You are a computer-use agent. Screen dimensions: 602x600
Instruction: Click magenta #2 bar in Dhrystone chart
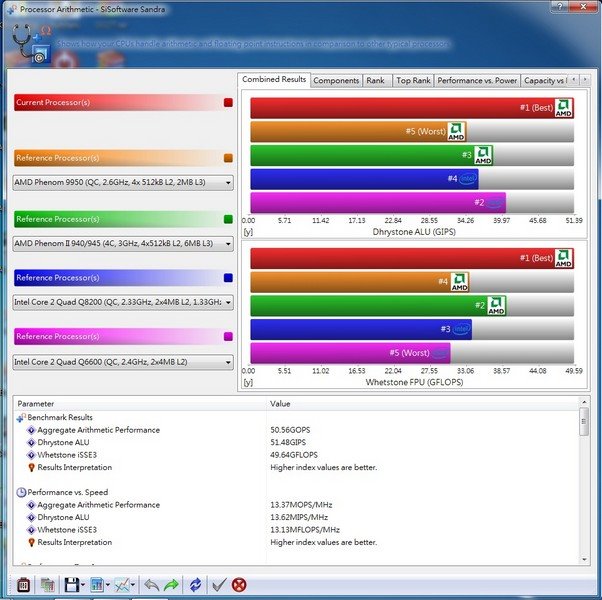pyautogui.click(x=378, y=203)
